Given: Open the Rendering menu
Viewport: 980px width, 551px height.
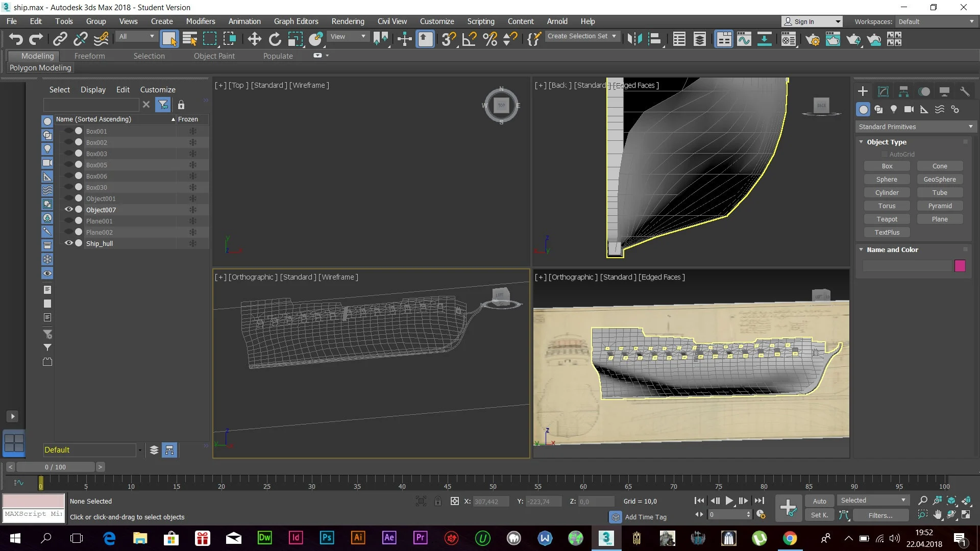Looking at the screenshot, I should click(x=348, y=21).
